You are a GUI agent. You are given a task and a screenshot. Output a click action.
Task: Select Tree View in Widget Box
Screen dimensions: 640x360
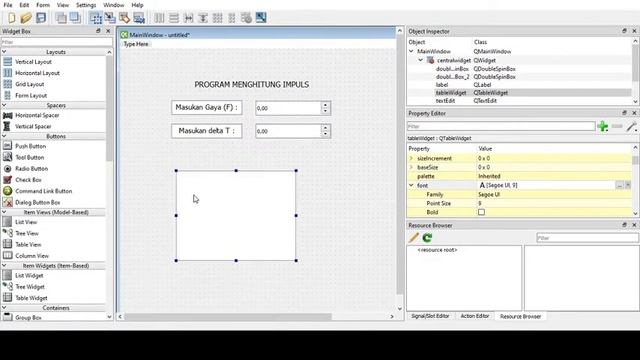click(x=27, y=233)
